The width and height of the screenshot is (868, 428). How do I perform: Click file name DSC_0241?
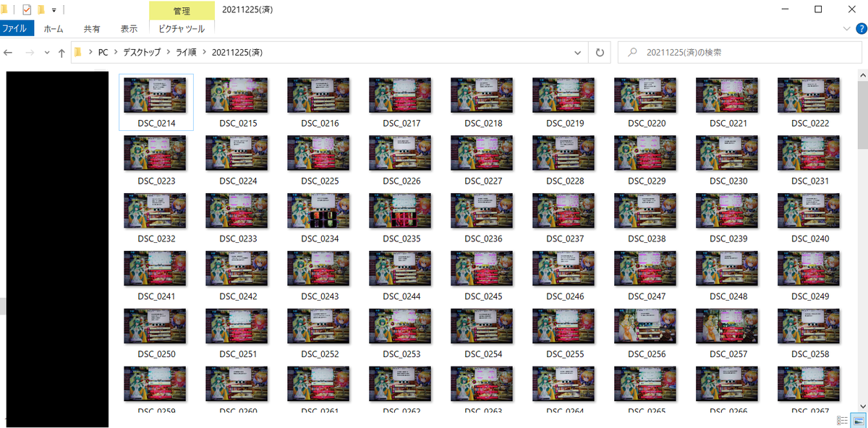[156, 297]
